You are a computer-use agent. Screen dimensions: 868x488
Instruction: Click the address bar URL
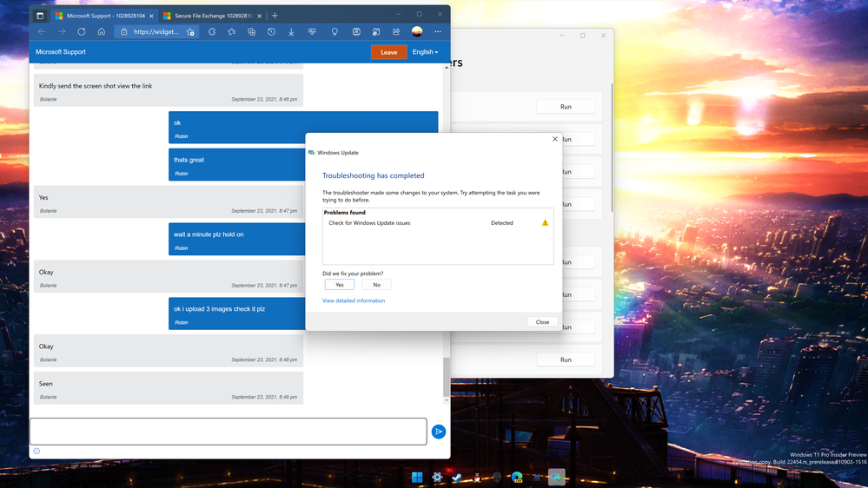click(x=156, y=31)
